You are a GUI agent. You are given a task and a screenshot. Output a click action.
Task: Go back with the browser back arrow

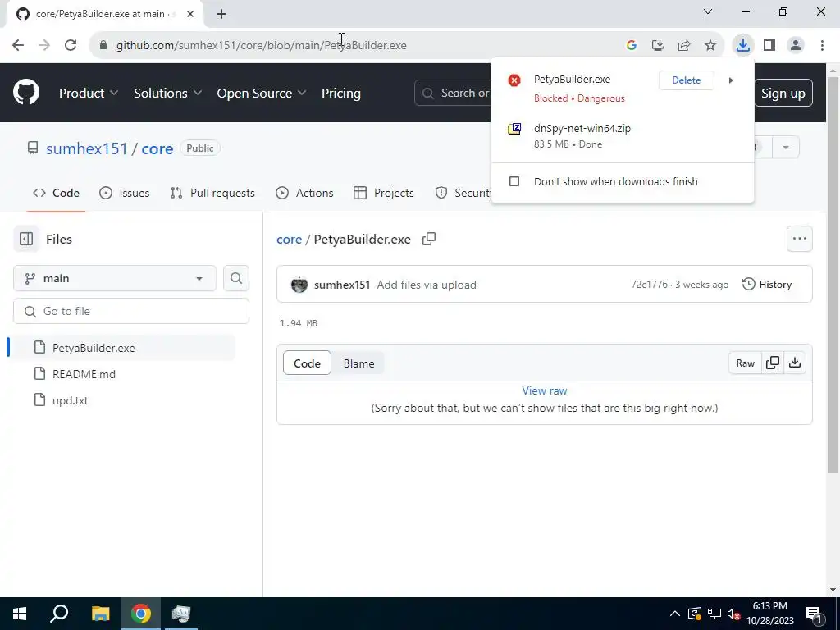click(18, 45)
